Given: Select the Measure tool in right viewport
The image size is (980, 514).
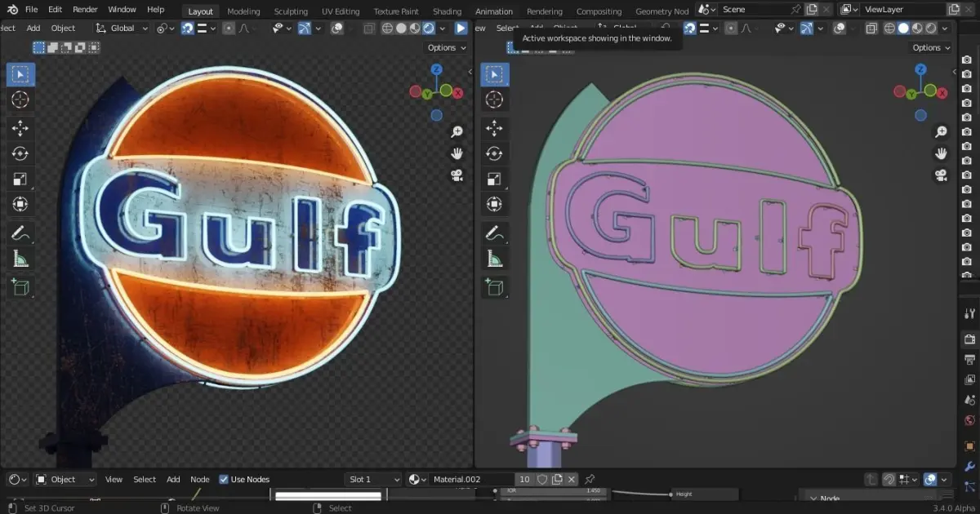Looking at the screenshot, I should click(x=494, y=259).
